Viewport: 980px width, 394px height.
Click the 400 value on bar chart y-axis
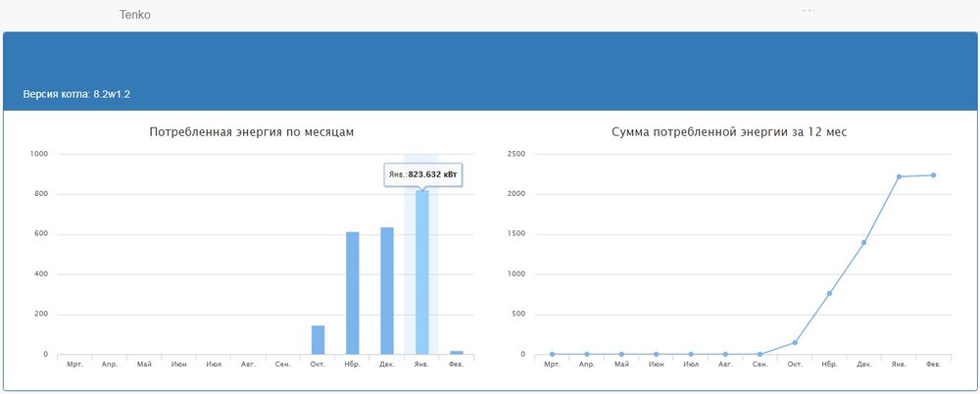pos(42,274)
